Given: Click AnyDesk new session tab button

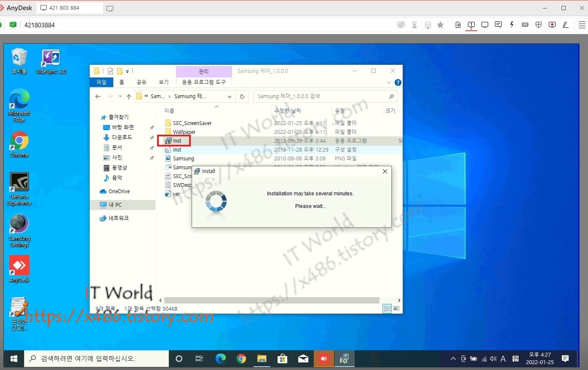Looking at the screenshot, I should point(110,8).
